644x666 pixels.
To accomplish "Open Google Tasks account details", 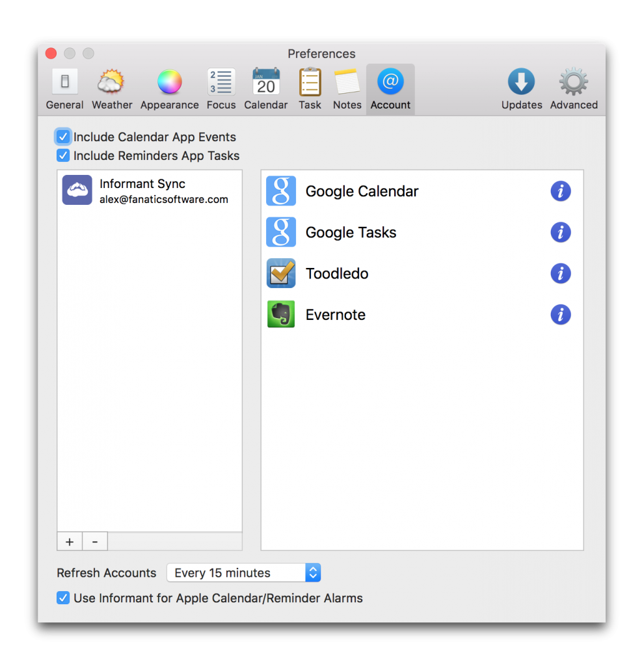I will point(561,232).
